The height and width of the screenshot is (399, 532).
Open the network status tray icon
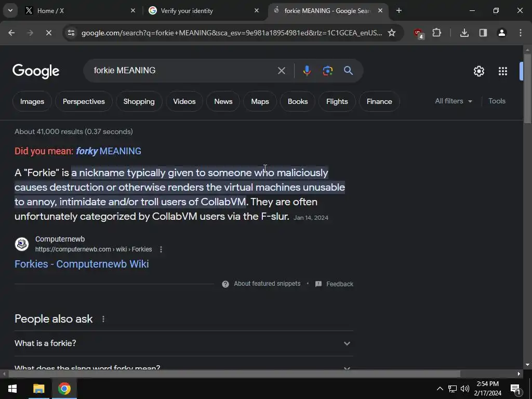[x=453, y=389]
